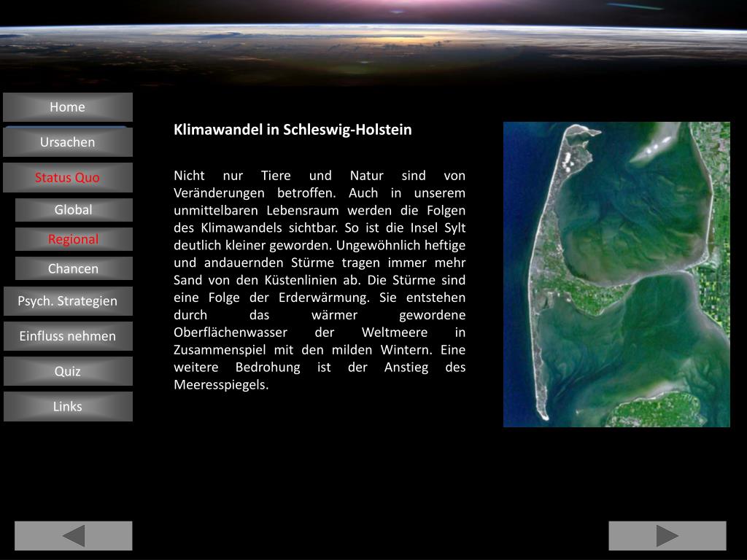Click the heading Klimawandel in Schleswig-Holstein
Viewport: 747px width, 560px height.
293,130
